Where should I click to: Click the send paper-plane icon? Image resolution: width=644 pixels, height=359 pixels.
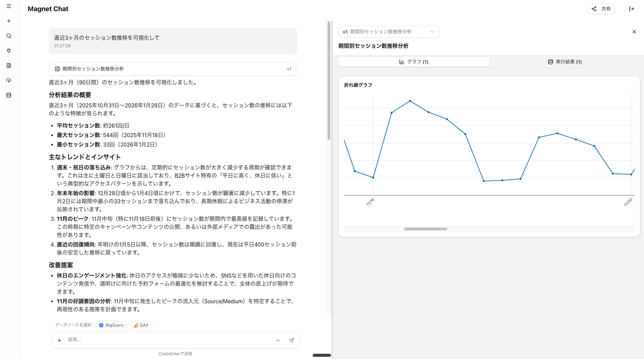click(x=291, y=340)
